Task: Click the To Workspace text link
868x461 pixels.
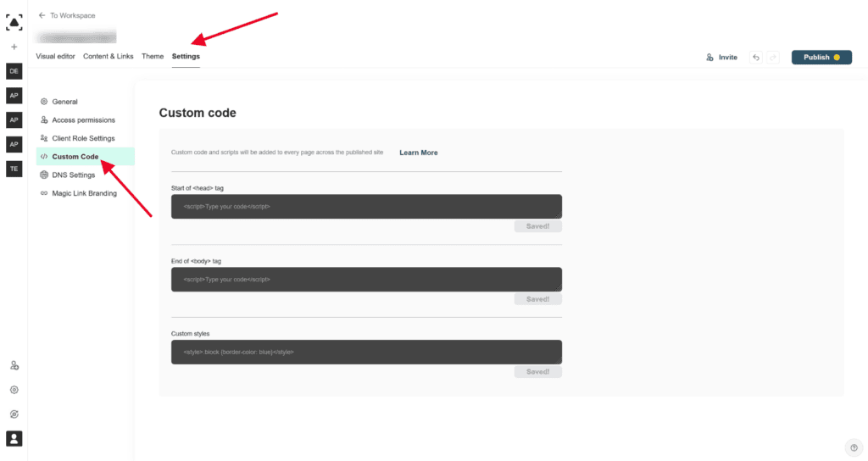Action: point(73,15)
